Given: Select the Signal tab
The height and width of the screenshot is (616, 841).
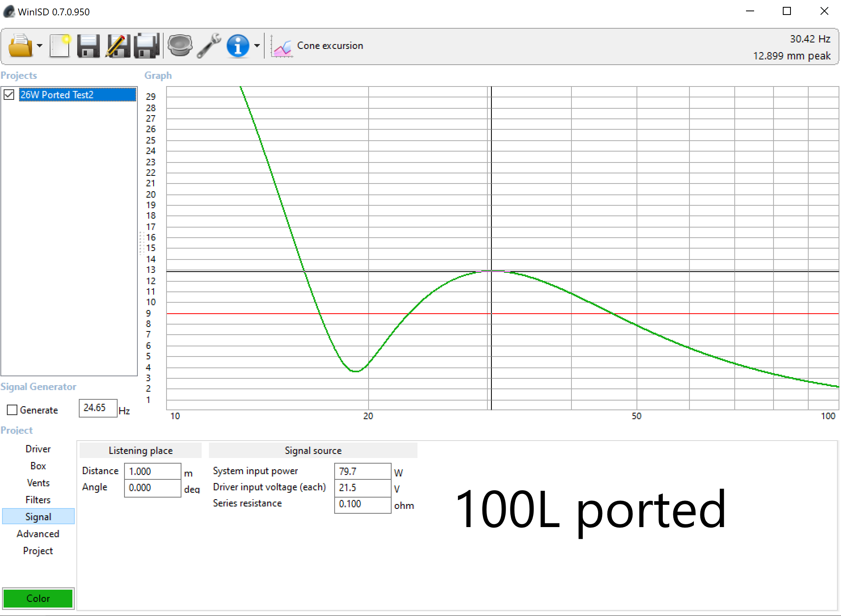Looking at the screenshot, I should (x=38, y=517).
